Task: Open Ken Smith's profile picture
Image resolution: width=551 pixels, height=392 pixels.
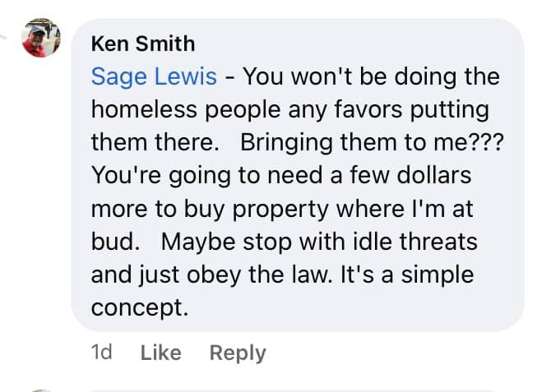Action: coord(41,38)
